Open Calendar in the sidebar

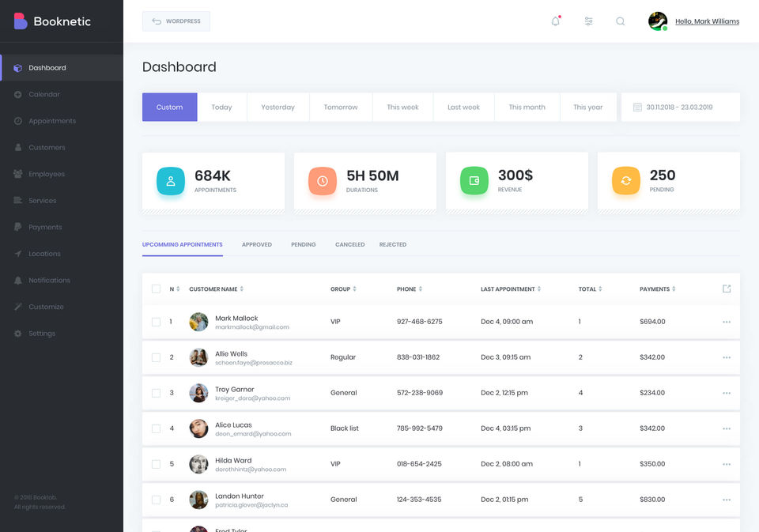[44, 94]
